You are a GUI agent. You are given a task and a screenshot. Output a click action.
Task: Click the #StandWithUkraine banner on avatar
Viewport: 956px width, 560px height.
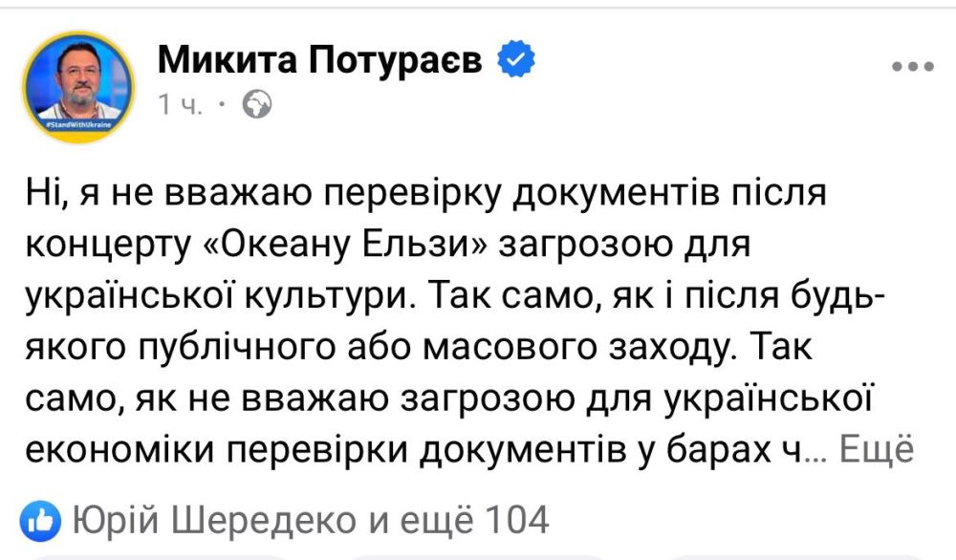coord(78,124)
